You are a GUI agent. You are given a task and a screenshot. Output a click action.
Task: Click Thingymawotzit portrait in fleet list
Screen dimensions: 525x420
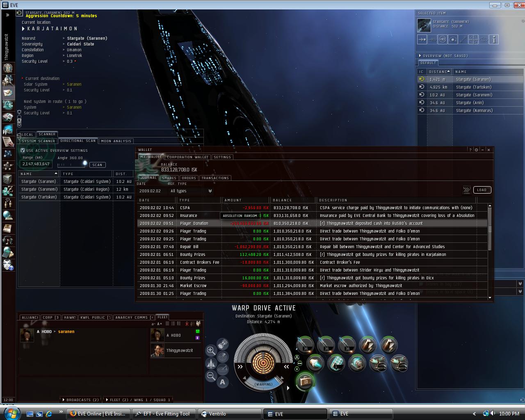[x=157, y=350]
